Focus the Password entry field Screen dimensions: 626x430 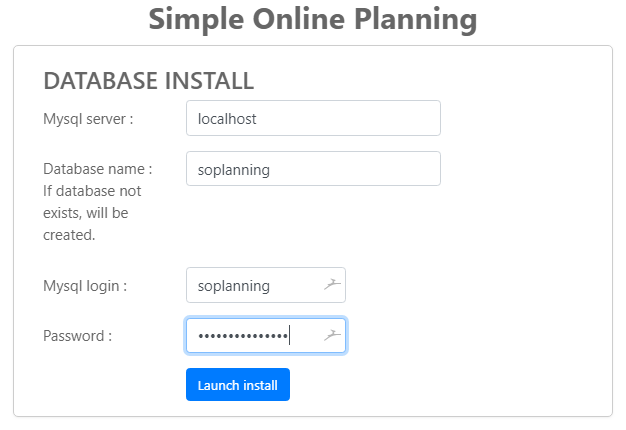tap(255, 336)
